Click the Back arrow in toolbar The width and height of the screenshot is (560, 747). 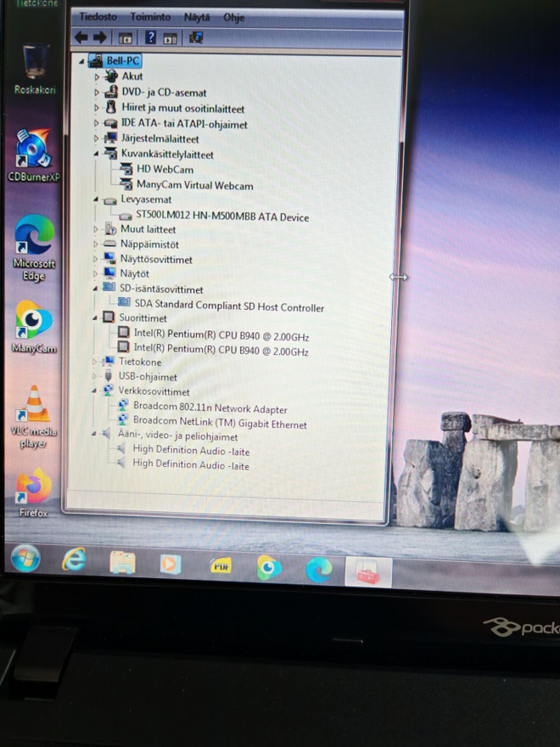81,37
